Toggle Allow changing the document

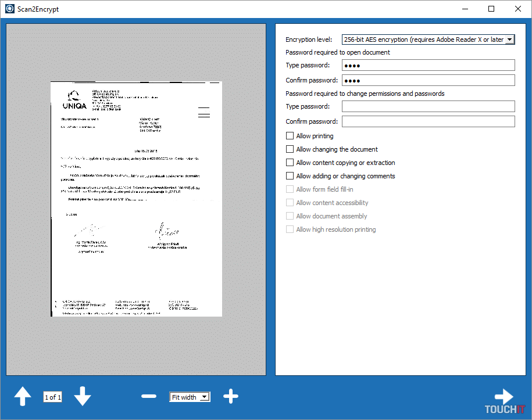[x=290, y=149]
